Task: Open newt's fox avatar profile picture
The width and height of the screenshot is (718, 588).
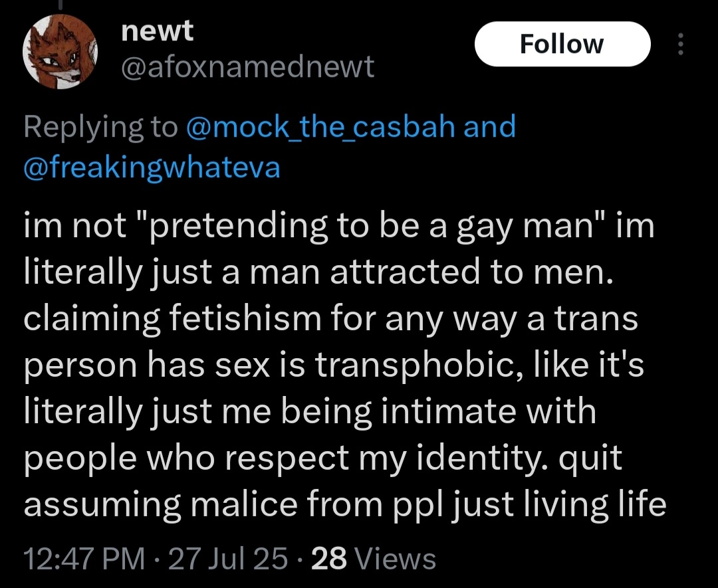Action: coord(60,51)
